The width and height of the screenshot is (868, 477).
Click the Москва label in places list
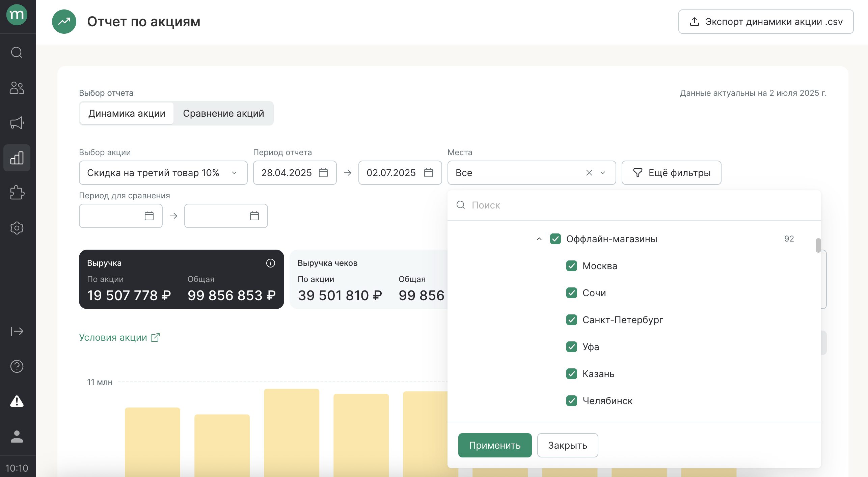(600, 266)
